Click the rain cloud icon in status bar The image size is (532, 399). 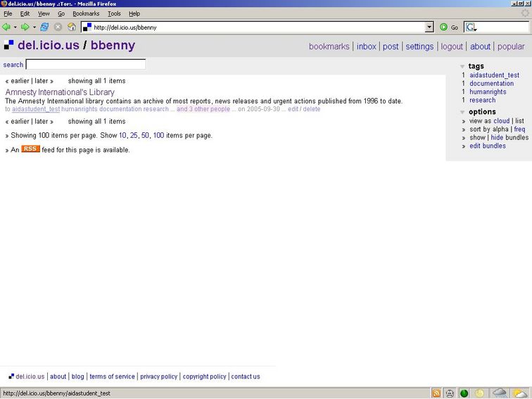(x=500, y=393)
